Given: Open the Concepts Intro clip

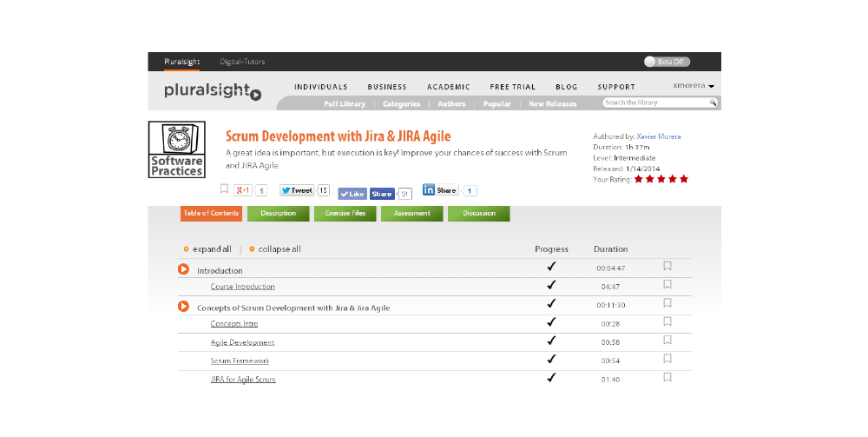Looking at the screenshot, I should 234,323.
